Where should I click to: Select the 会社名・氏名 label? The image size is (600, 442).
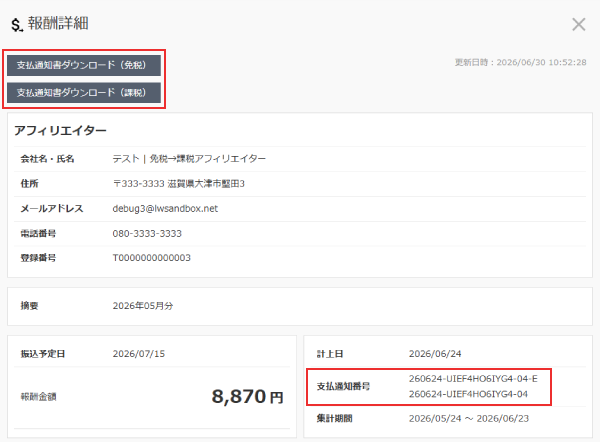coord(47,159)
